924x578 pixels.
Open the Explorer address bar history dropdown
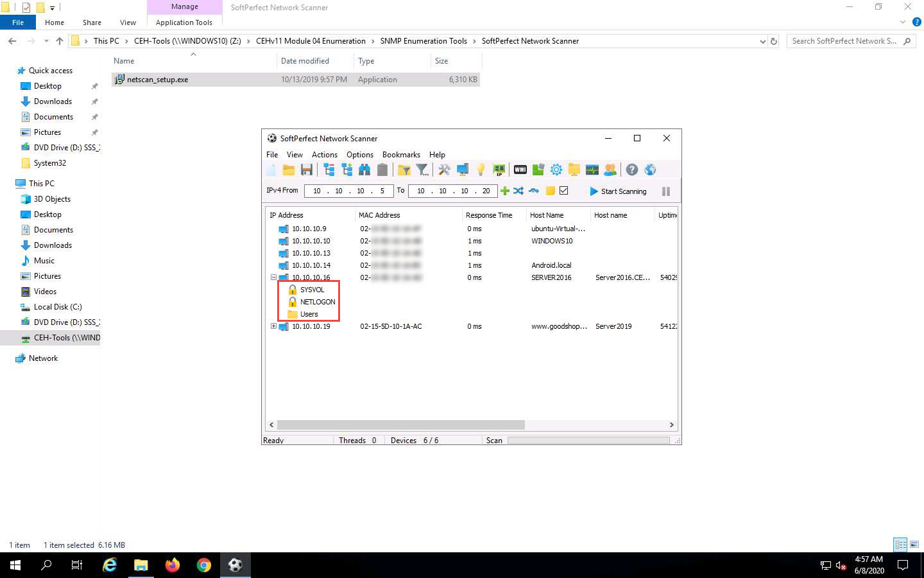coord(762,41)
